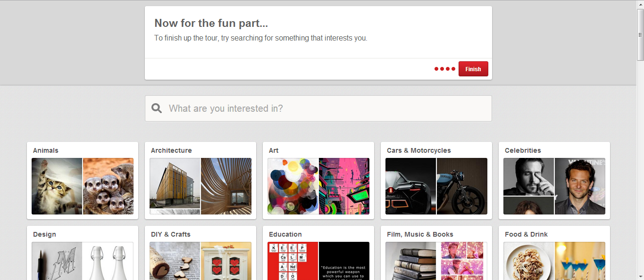Open the Celebrities category heading

[523, 150]
